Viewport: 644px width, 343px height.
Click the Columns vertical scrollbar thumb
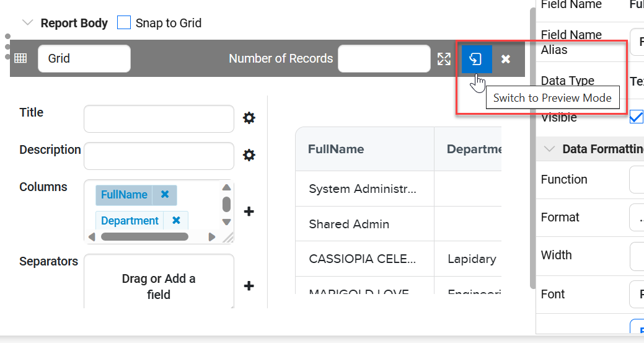click(x=226, y=204)
